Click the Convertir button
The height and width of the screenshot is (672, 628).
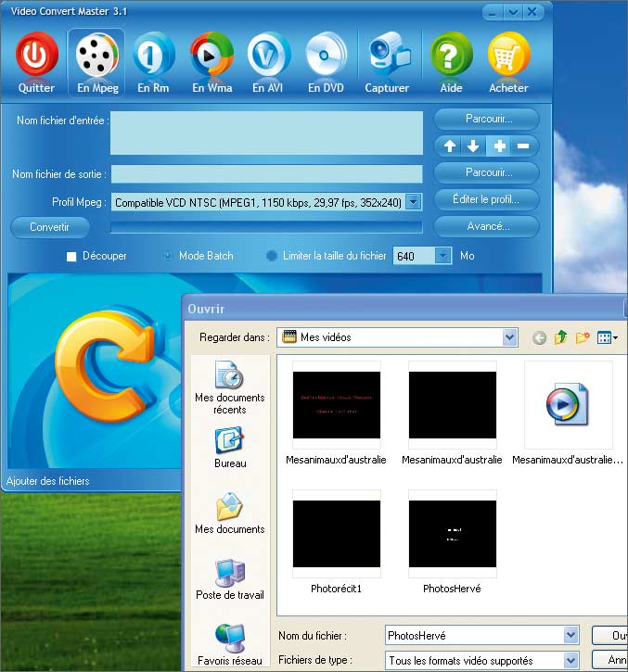point(50,227)
